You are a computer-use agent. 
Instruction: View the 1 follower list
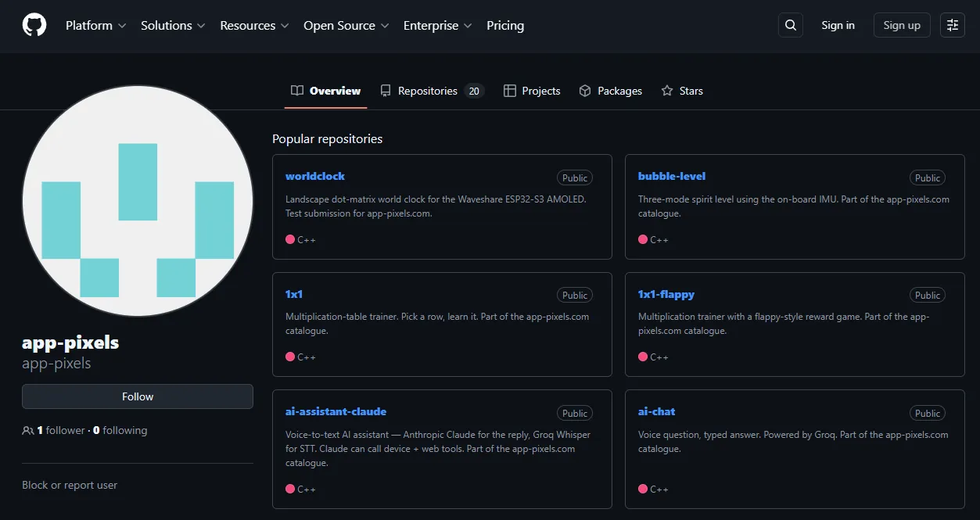61,430
